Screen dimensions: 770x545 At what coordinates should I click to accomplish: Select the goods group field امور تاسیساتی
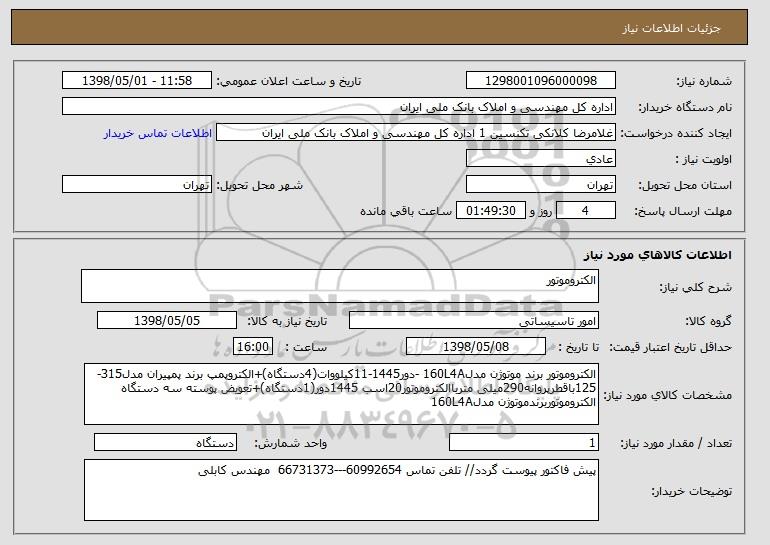click(x=474, y=321)
